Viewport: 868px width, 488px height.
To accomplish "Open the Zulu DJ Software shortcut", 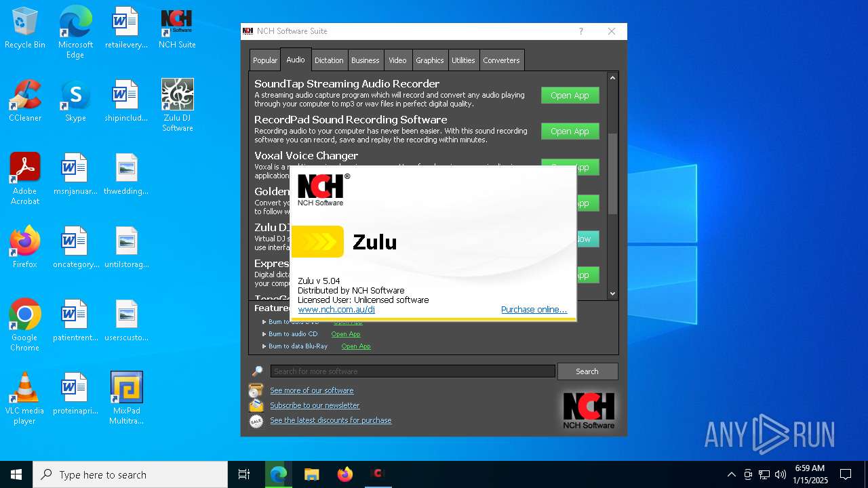I will [177, 105].
